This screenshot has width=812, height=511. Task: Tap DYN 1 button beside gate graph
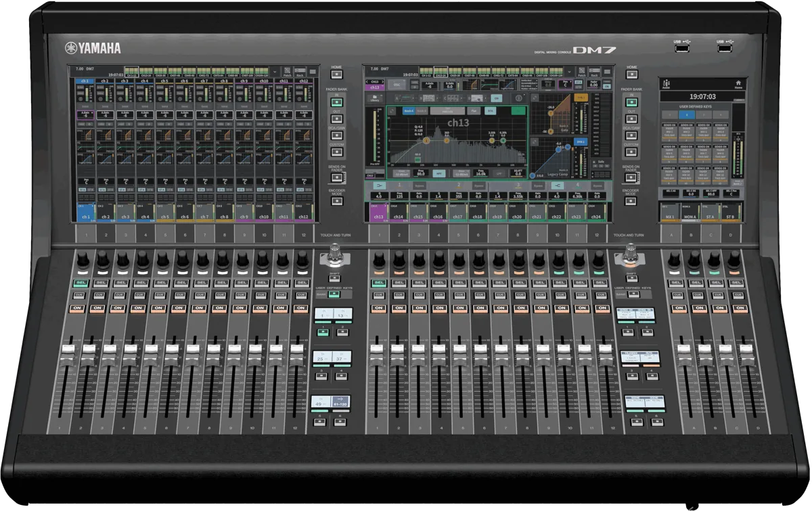[x=581, y=97]
